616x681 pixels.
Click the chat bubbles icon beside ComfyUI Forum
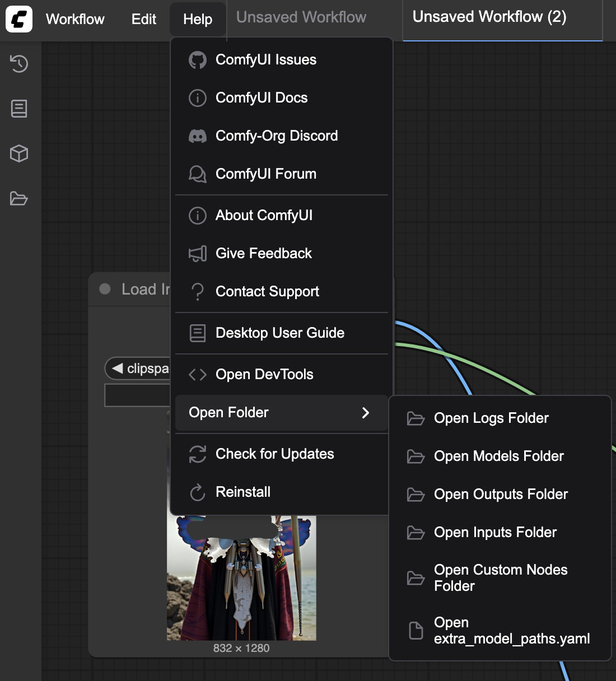(198, 174)
